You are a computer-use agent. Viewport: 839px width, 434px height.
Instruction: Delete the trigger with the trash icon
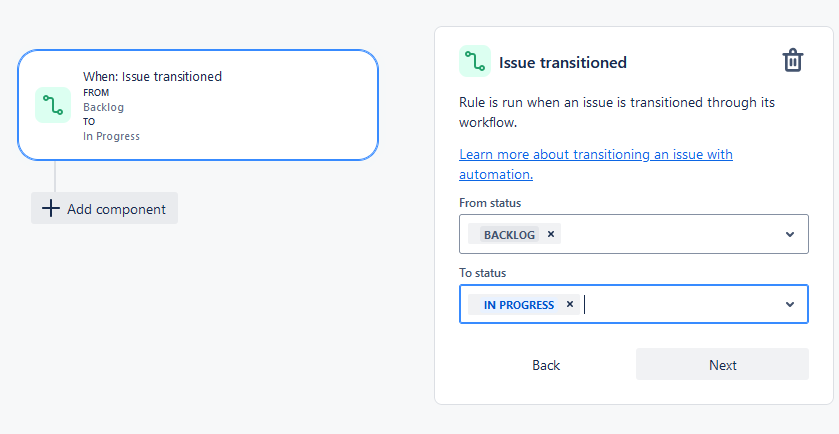[792, 60]
